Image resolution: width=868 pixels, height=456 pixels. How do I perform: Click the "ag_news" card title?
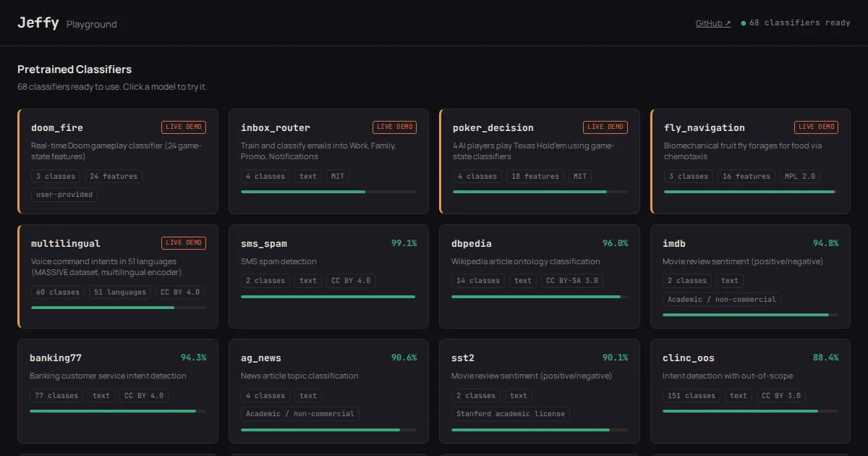click(261, 358)
